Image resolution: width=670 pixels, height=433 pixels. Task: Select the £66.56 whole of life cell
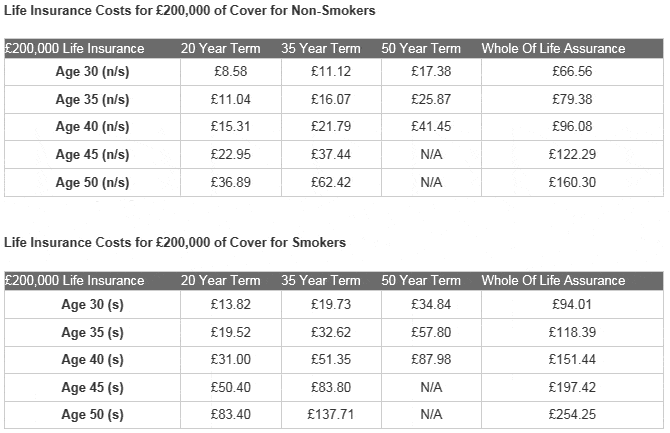click(572, 71)
